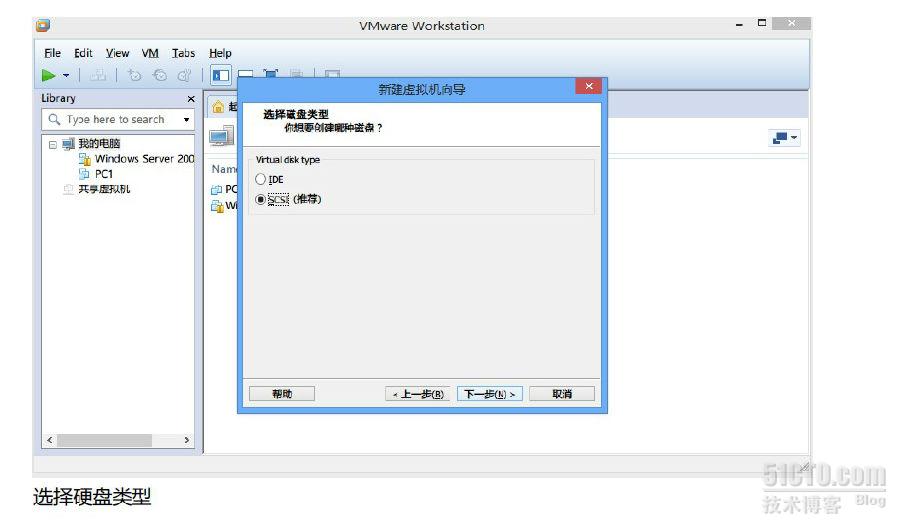The width and height of the screenshot is (900, 528).
Task: Click the Snapshot Manager toolbar icon
Action: (185, 75)
